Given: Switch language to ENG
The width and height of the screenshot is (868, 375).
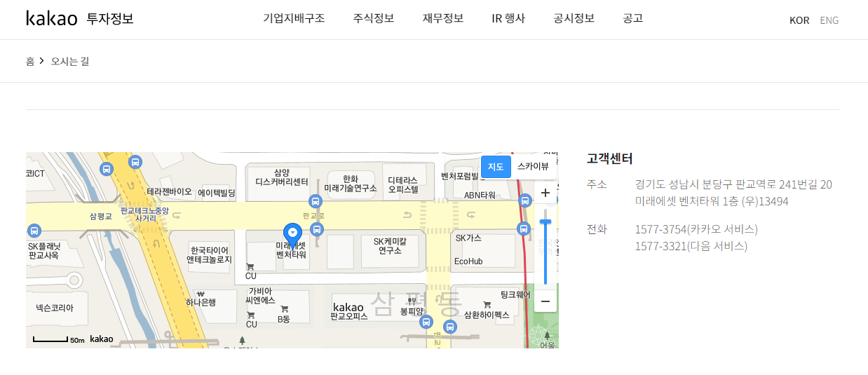Looking at the screenshot, I should [829, 20].
